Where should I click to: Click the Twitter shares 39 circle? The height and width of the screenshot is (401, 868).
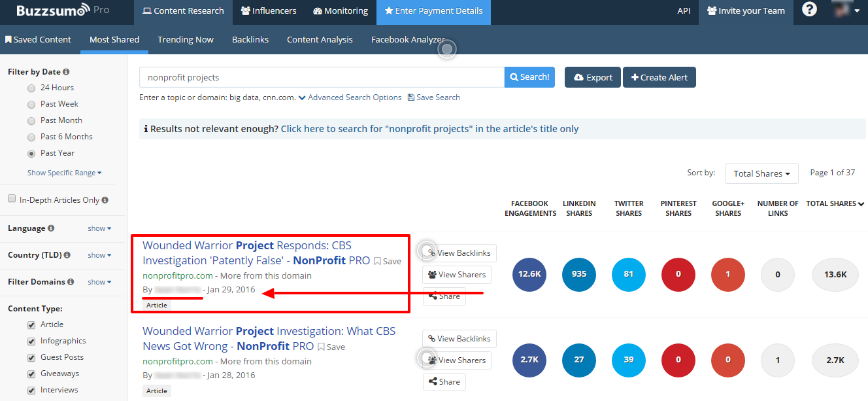point(629,360)
